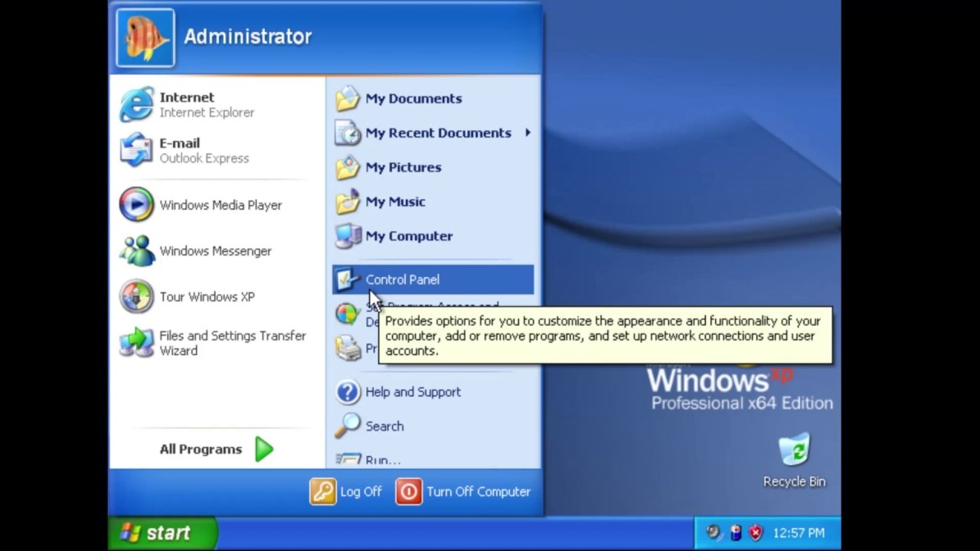Viewport: 980px width, 551px height.
Task: Open Files and Settings Transfer Wizard icon
Action: 136,343
